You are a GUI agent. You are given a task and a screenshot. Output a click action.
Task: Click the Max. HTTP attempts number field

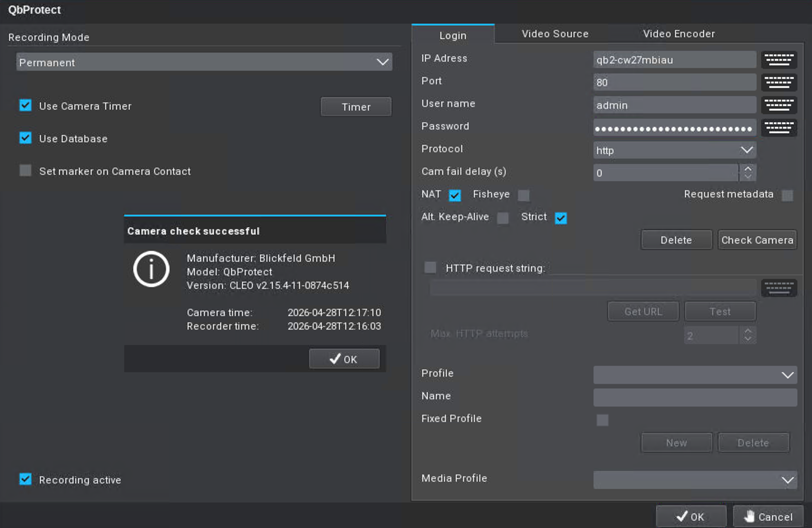[x=711, y=335]
